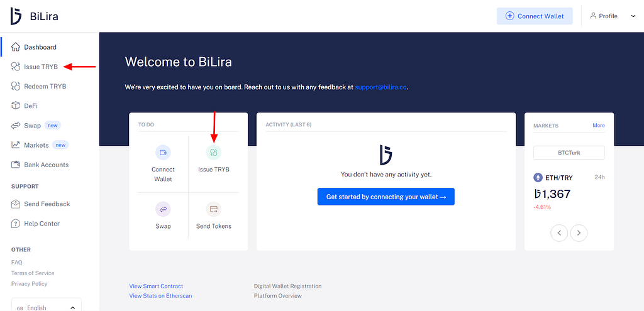Click the Issue TRYB sidebar icon
The height and width of the screenshot is (311, 644).
pos(16,67)
